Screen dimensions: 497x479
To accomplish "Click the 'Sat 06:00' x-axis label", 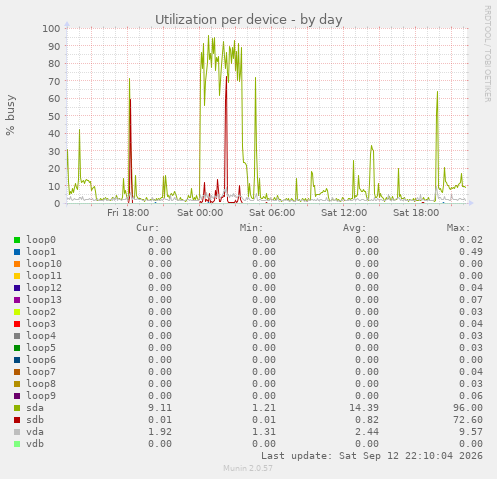I will point(272,213).
